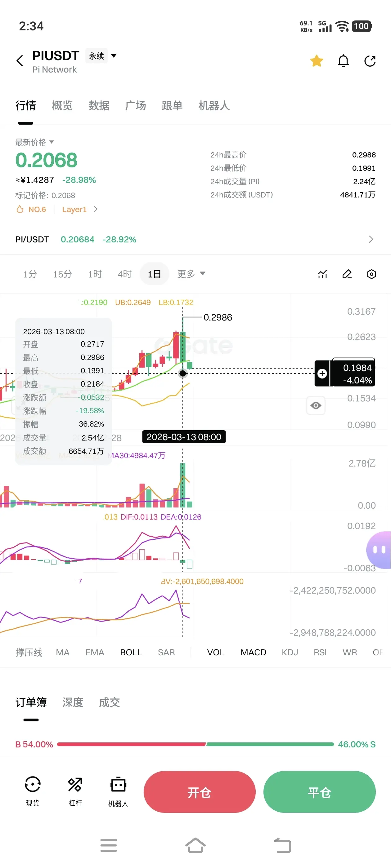Switch to the 订单簿 tab
Viewport: 391px width, 868px height.
(x=31, y=702)
